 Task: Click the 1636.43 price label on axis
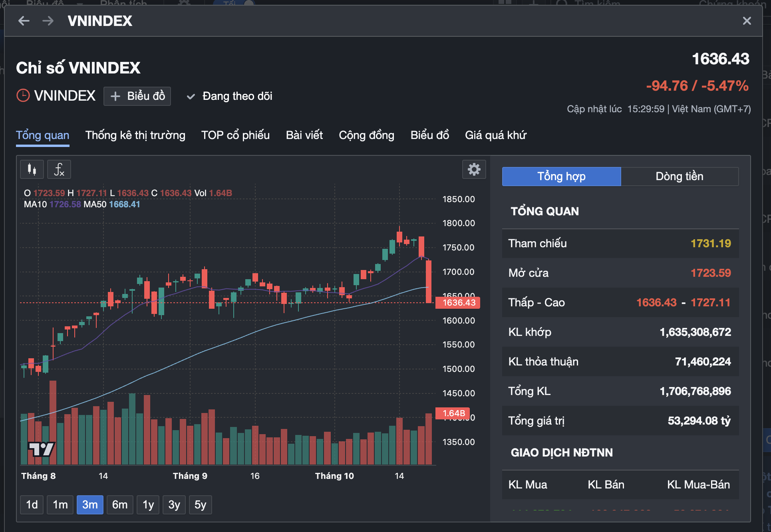tap(458, 303)
